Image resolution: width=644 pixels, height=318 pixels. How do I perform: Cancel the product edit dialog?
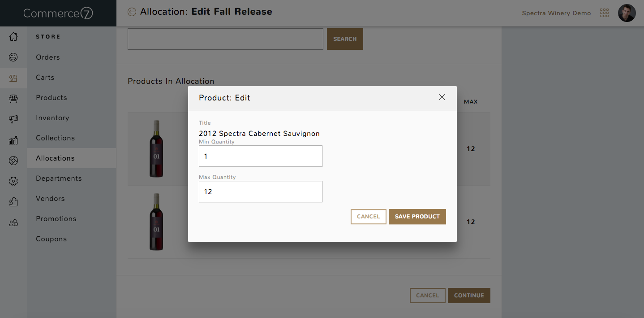point(369,217)
